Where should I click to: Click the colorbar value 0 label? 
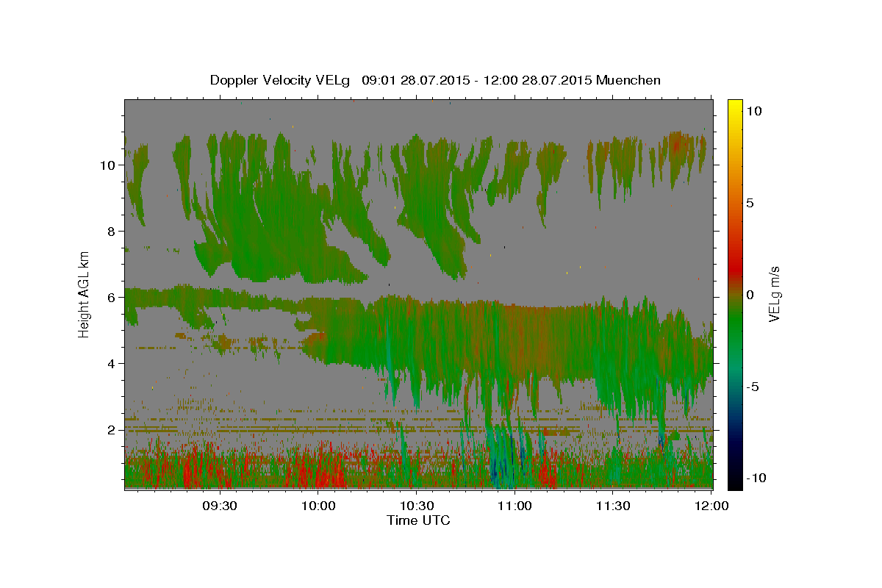pos(750,294)
